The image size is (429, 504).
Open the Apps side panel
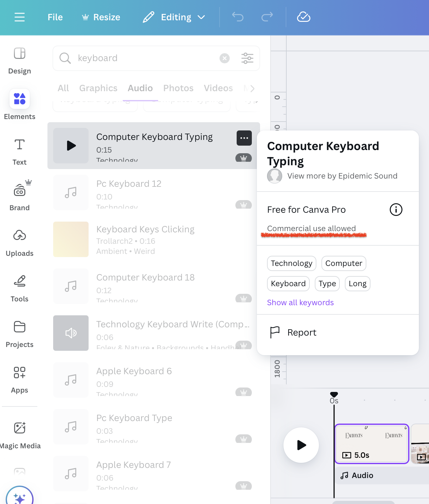20,380
